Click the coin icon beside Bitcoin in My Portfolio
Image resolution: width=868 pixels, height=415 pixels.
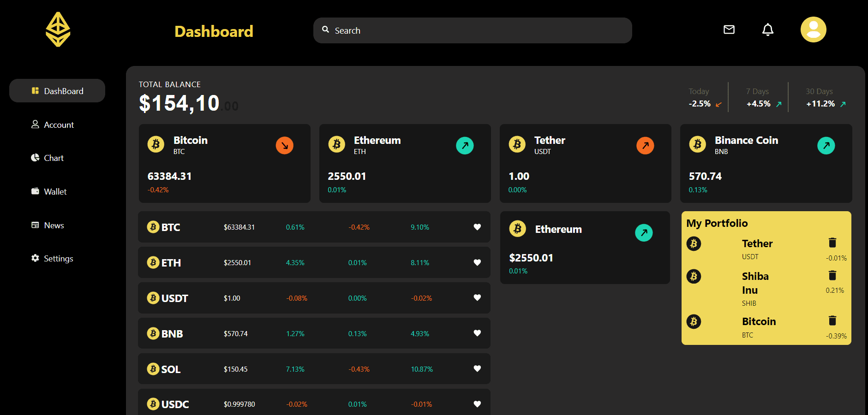pyautogui.click(x=694, y=321)
